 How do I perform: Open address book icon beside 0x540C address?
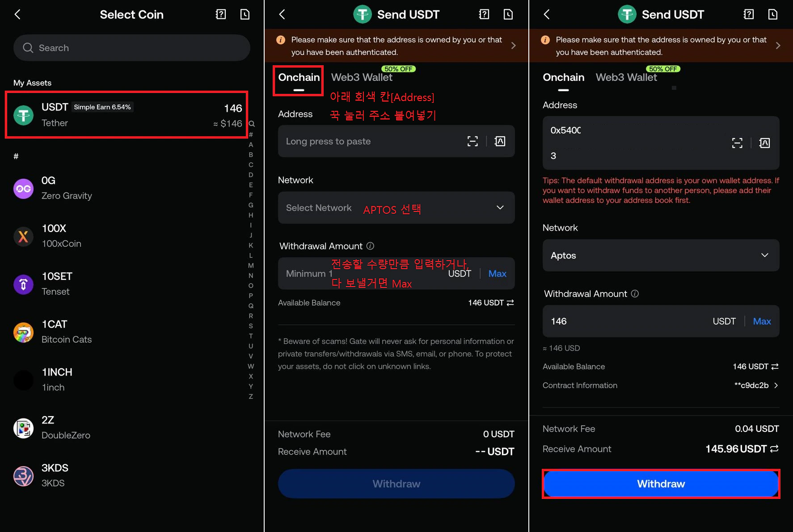click(x=764, y=143)
